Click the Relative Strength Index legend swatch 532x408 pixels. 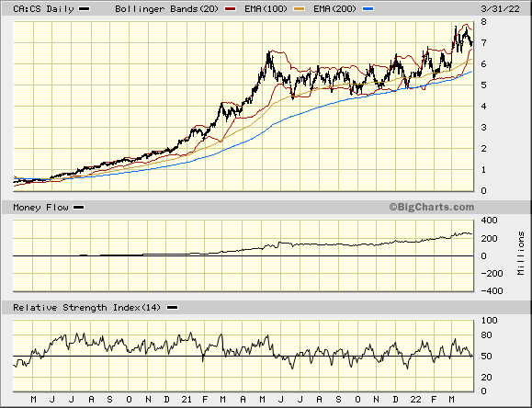173,308
